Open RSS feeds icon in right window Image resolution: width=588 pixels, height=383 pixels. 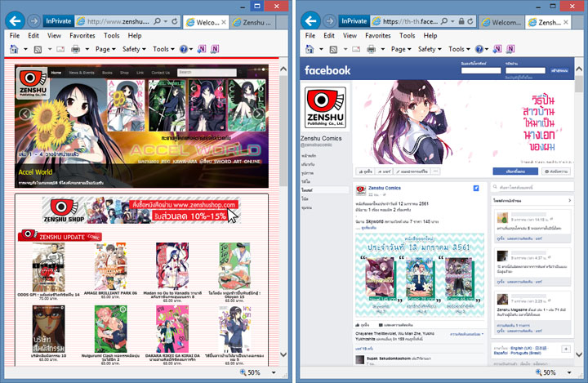333,49
